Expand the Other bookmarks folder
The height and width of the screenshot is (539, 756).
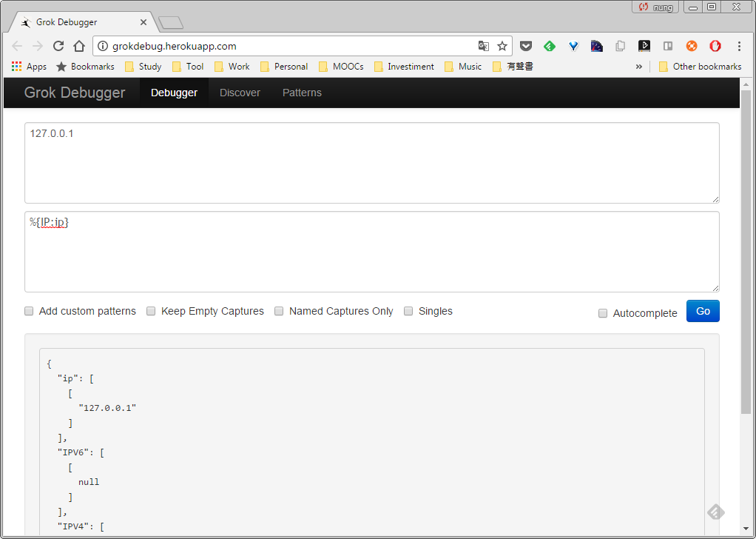[700, 67]
